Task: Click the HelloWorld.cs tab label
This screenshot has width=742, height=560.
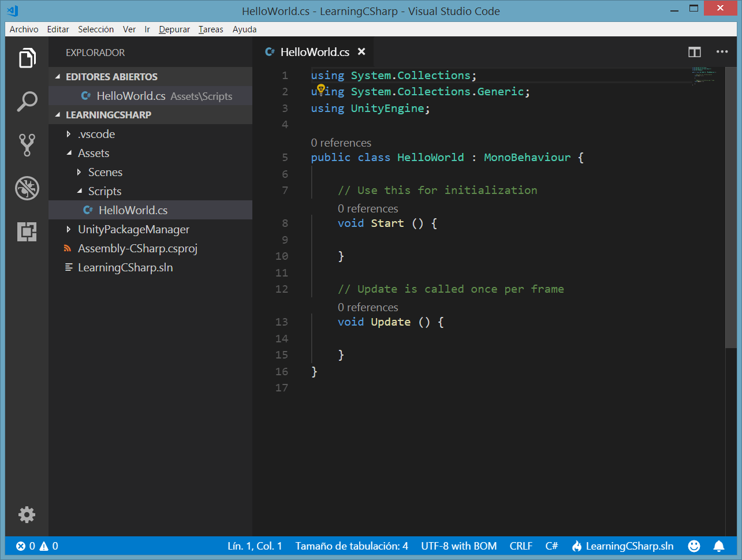Action: [x=315, y=52]
